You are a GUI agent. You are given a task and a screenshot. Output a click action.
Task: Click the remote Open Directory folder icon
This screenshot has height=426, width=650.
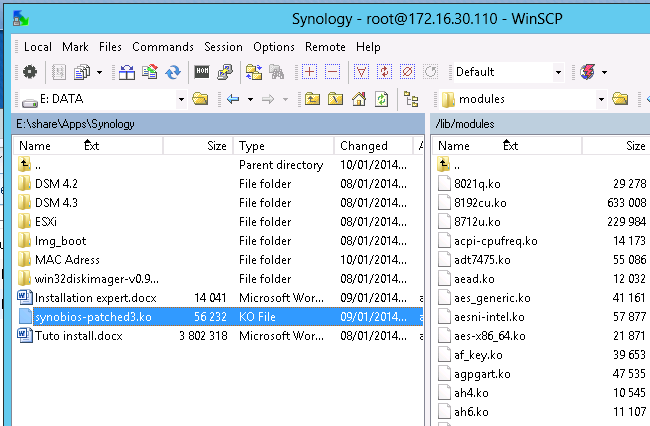pyautogui.click(x=620, y=99)
